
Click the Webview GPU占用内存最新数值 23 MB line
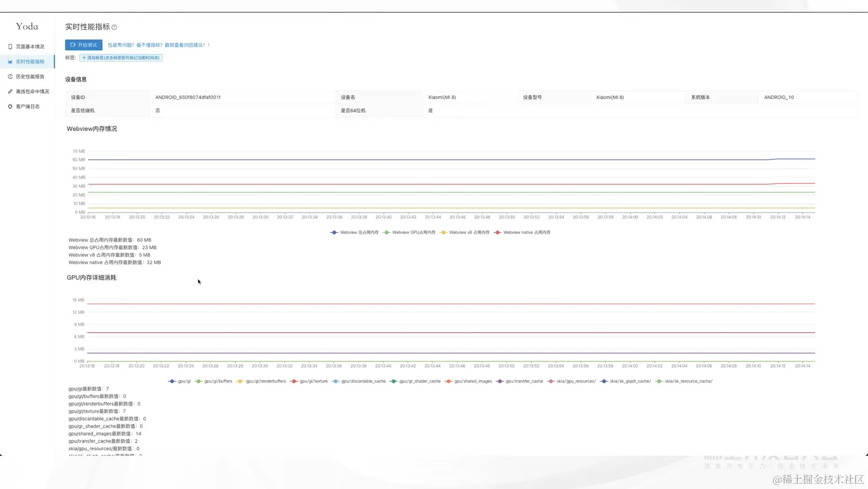pos(112,248)
